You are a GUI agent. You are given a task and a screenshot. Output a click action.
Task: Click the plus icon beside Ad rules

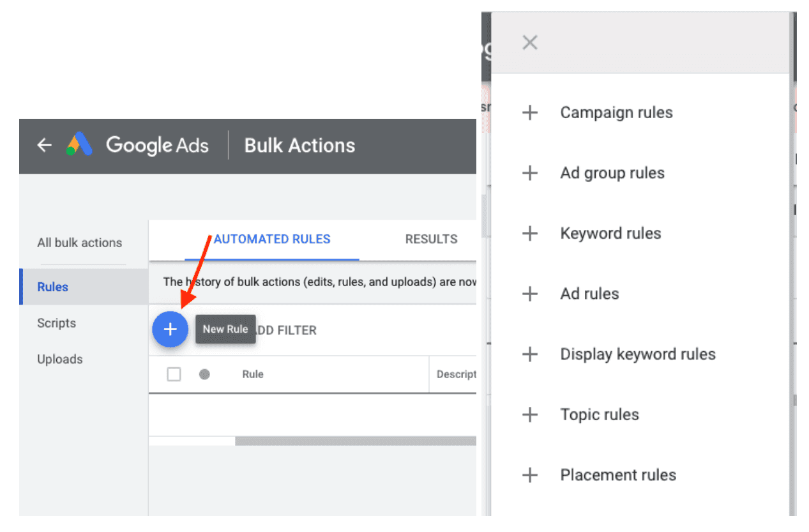click(531, 293)
